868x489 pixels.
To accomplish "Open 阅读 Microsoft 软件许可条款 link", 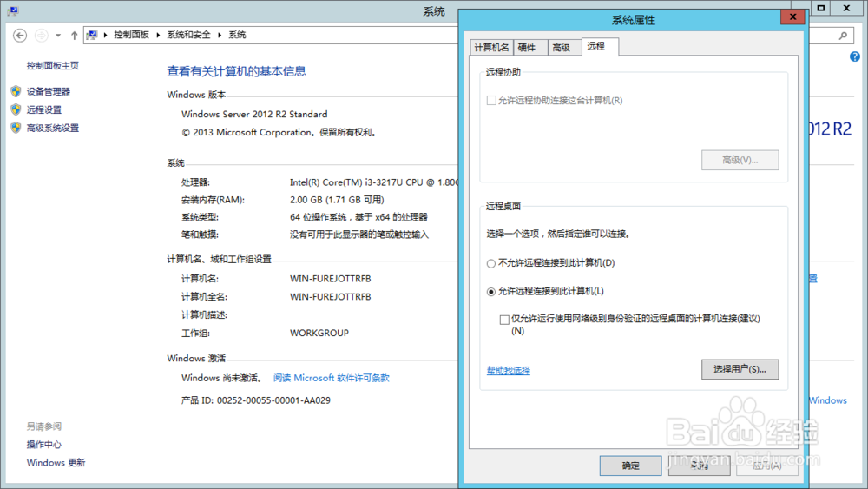I will coord(331,378).
